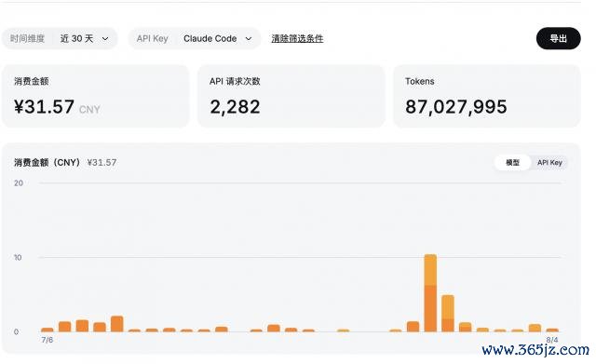Click the first bar above 7/6
596x364 pixels.
click(x=47, y=330)
